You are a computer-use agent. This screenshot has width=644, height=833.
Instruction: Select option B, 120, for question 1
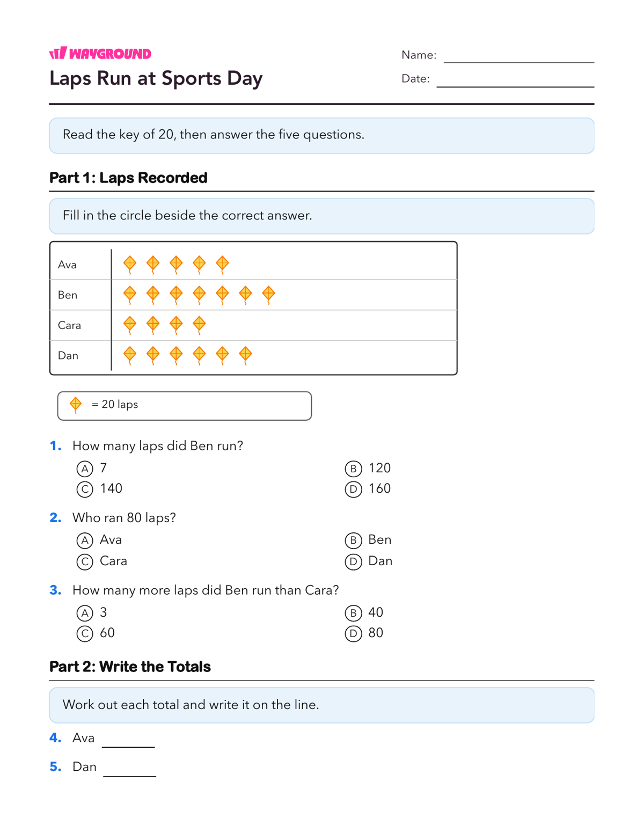[353, 469]
